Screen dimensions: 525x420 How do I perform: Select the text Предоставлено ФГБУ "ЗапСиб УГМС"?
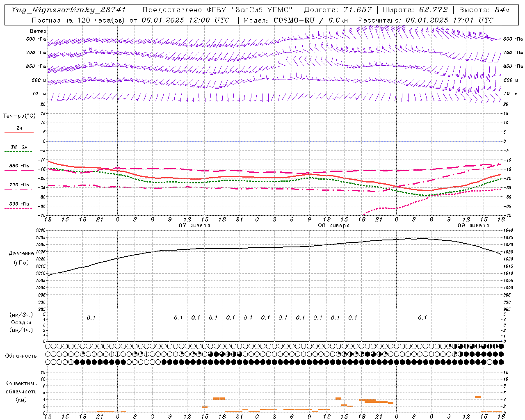[x=217, y=10]
